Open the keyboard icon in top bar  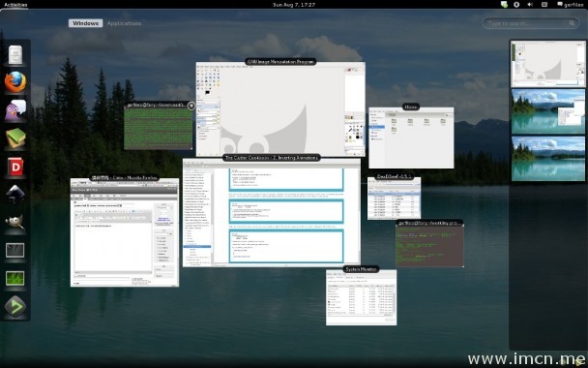[x=544, y=5]
